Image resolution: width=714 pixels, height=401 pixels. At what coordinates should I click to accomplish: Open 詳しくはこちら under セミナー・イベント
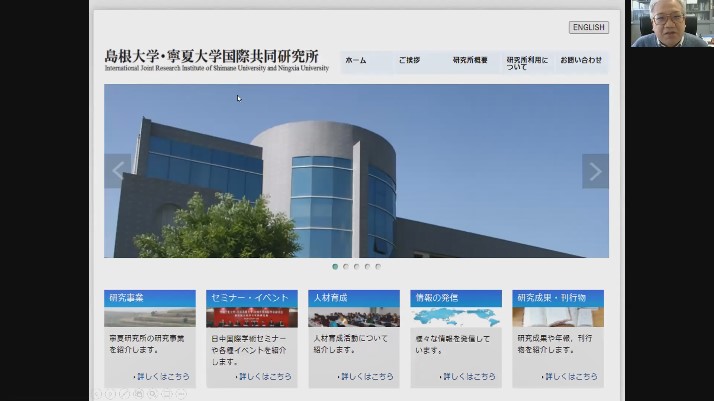tap(265, 376)
